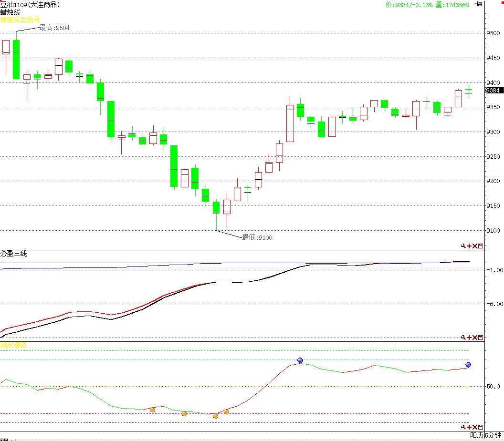Click the 博雅买卖信号 indicator label

[x=20, y=20]
